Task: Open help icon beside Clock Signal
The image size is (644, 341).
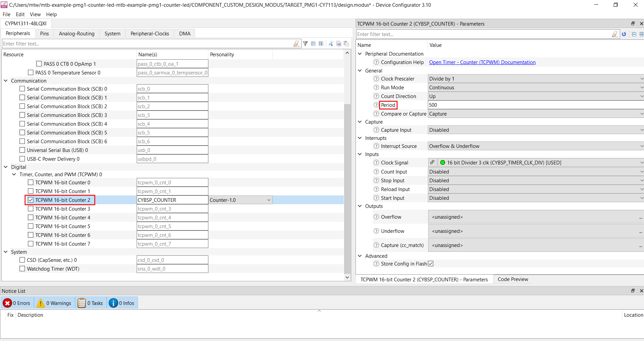Action: 376,163
